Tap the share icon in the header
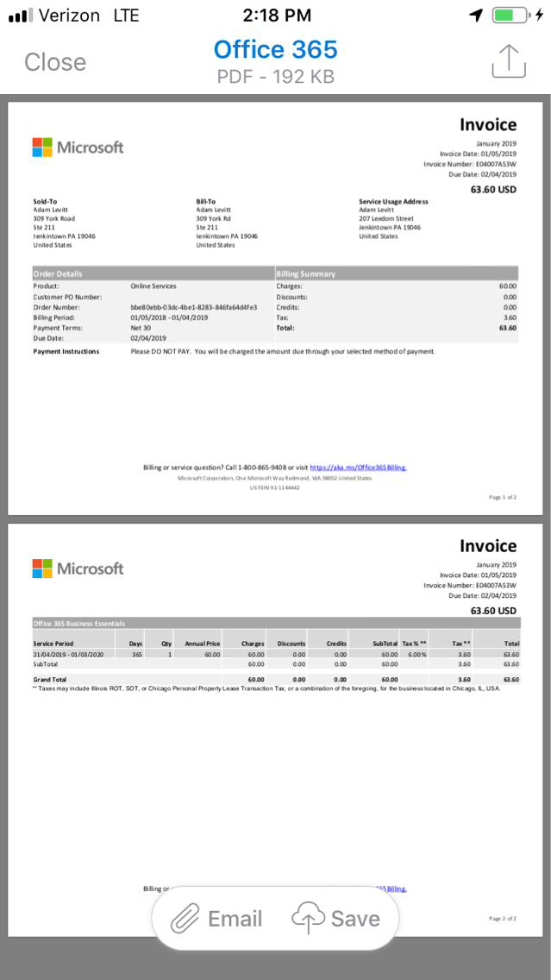The width and height of the screenshot is (551, 980). (508, 61)
